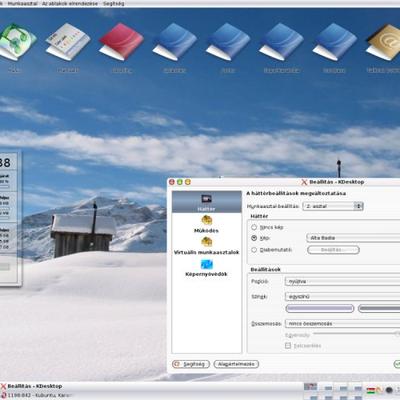Open the red folder on the desktop
Screen dimensions: 400x400
[121, 42]
